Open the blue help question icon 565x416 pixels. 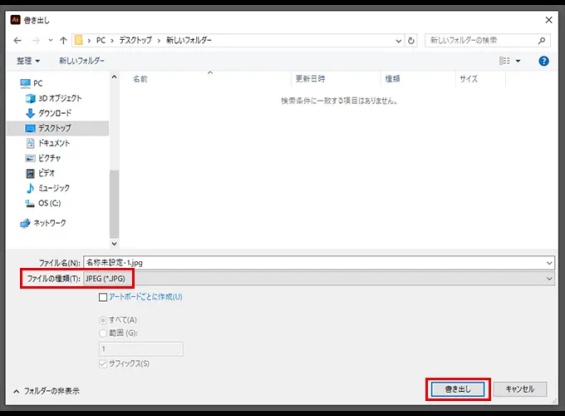pyautogui.click(x=543, y=61)
